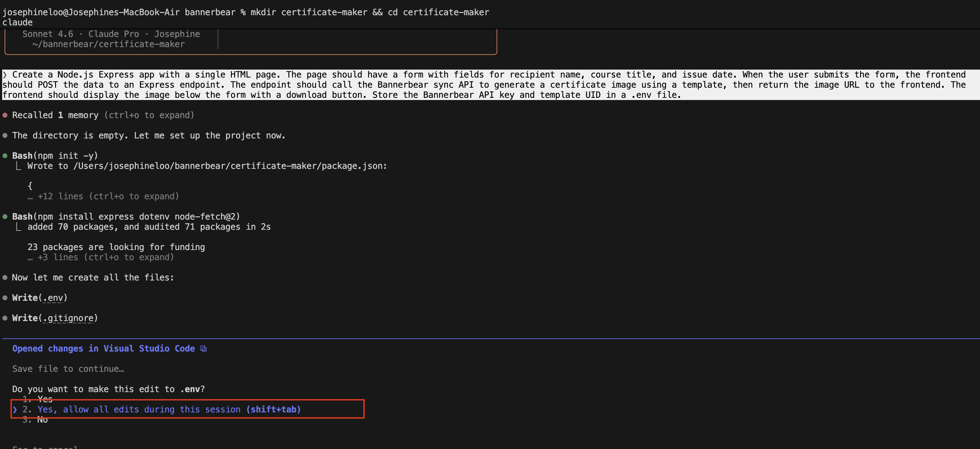
Task: Click the green dot beside Bash(npm install express dotenv)
Action: tap(5, 216)
